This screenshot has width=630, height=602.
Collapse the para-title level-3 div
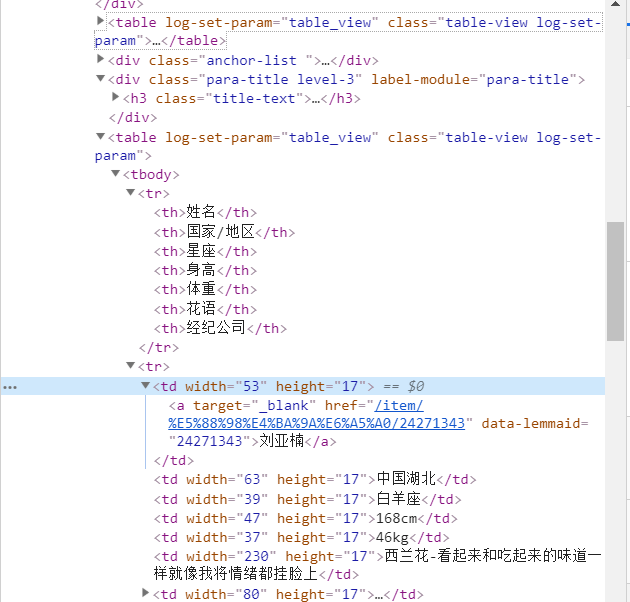coord(100,78)
